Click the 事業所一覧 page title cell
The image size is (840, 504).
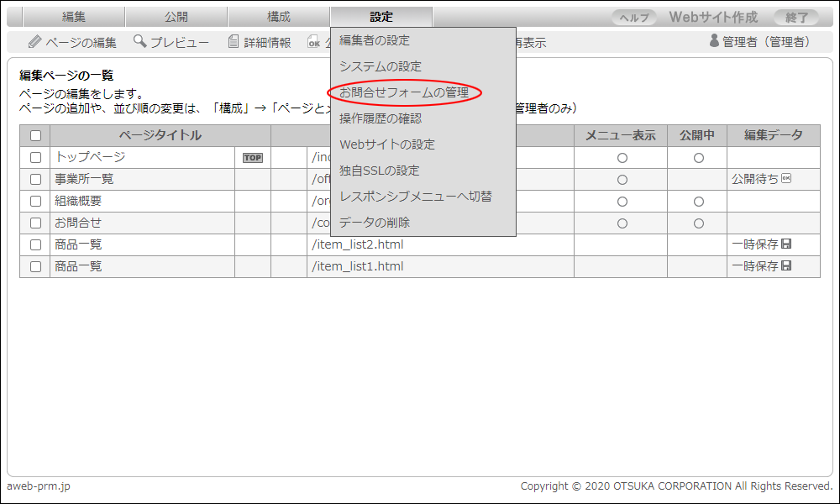tap(141, 180)
